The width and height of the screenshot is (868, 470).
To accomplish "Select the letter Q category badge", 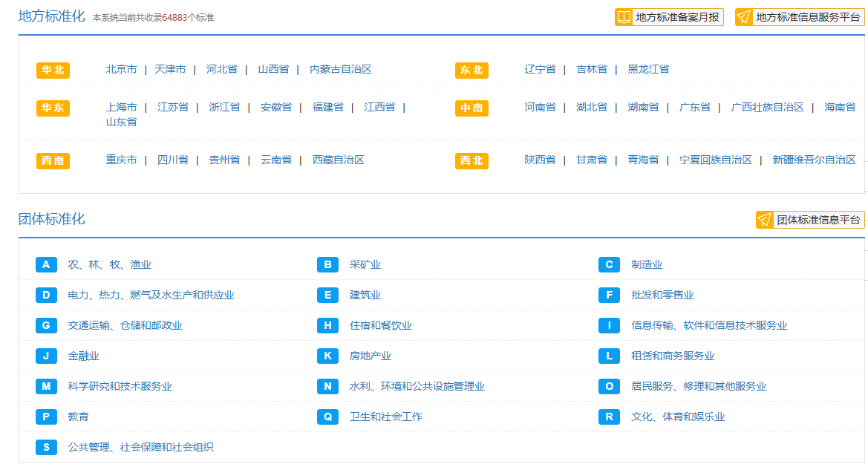I will point(327,417).
